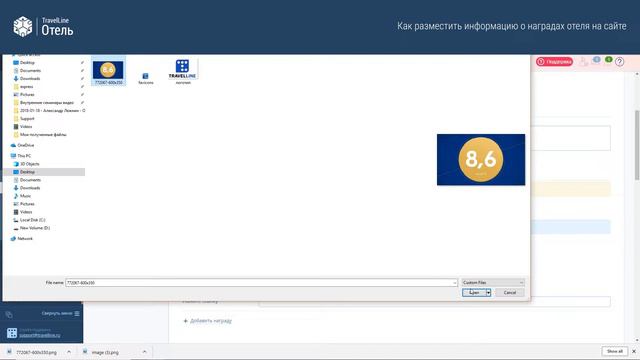Click the TravelLine support service icon
The height and width of the screenshot is (360, 640).
pos(12,333)
